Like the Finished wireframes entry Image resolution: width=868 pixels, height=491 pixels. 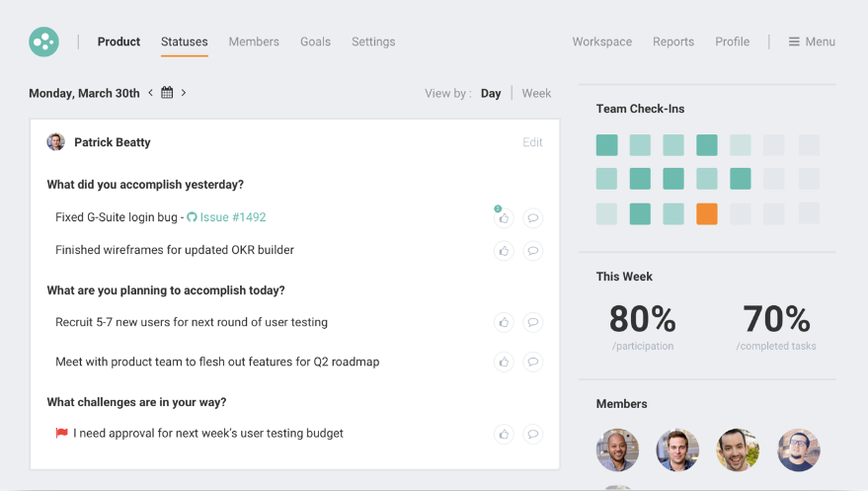504,251
